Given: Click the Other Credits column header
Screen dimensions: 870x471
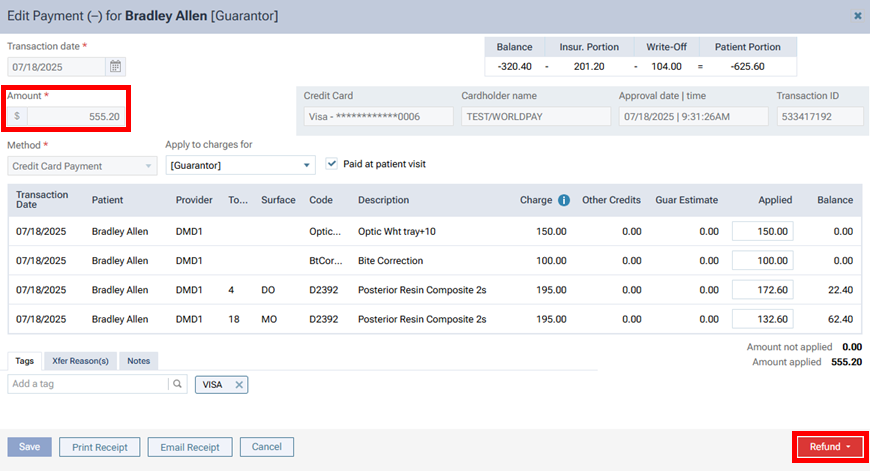Looking at the screenshot, I should [611, 200].
